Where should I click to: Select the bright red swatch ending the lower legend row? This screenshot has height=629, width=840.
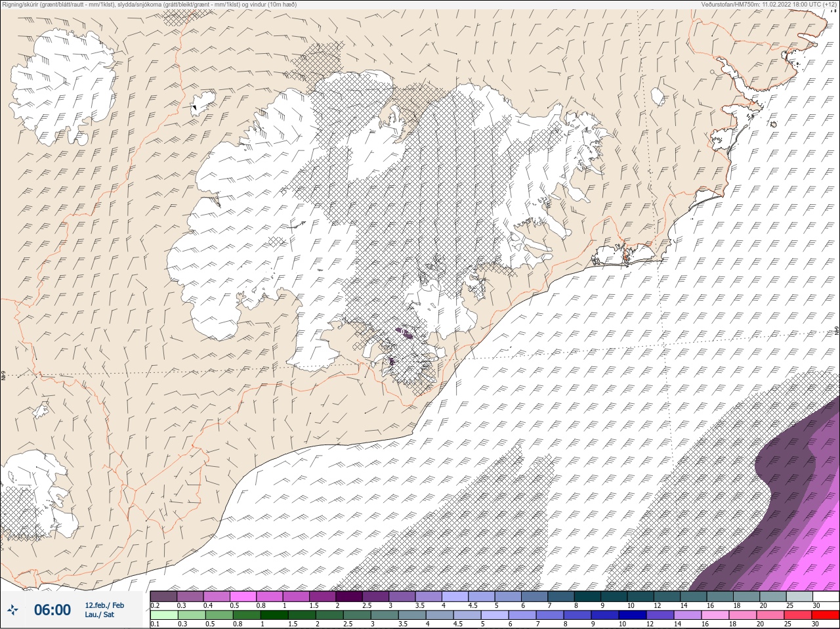pyautogui.click(x=825, y=615)
